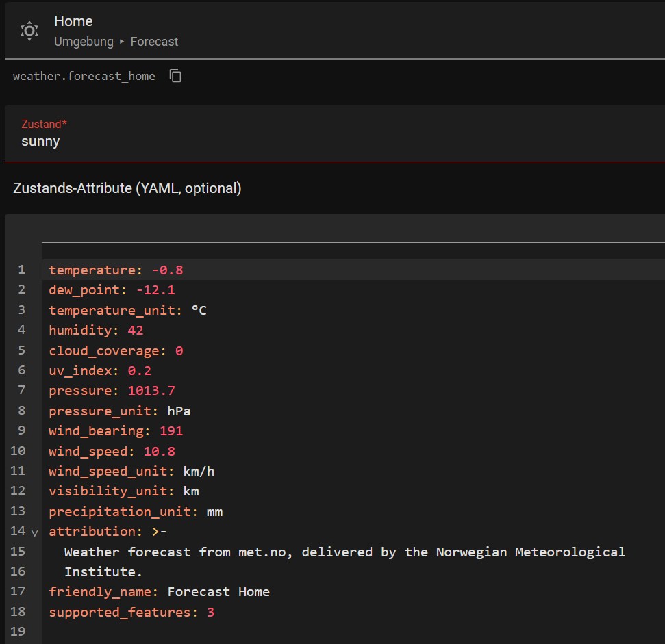Click the supported_features value 3
This screenshot has height=644, width=665.
click(x=211, y=613)
